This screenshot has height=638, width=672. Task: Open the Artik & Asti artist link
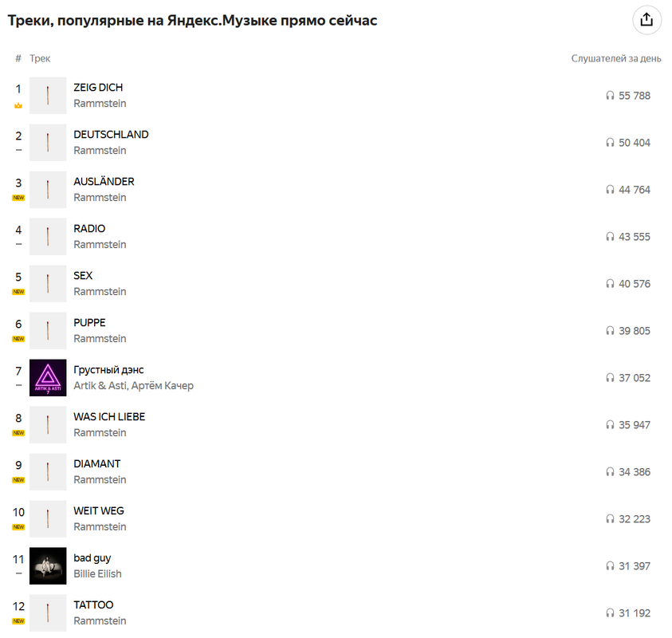100,386
